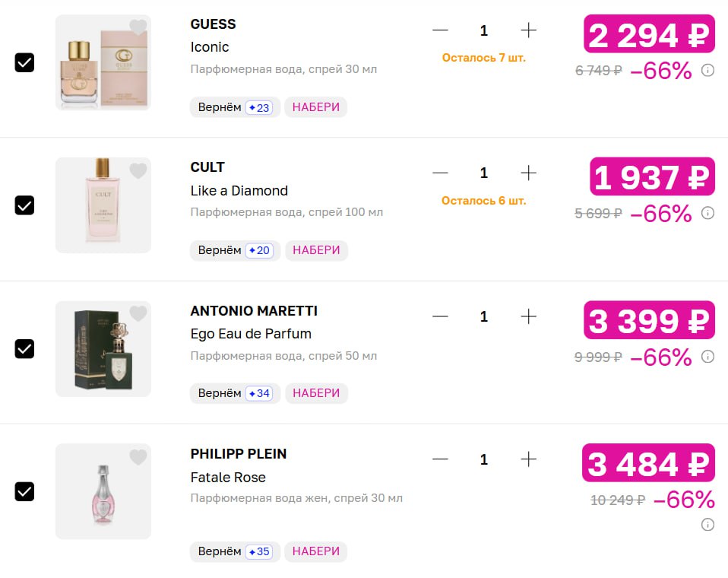Add Philipp Plein Fatale Rose to wishlist
The image size is (728, 578).
(x=138, y=457)
